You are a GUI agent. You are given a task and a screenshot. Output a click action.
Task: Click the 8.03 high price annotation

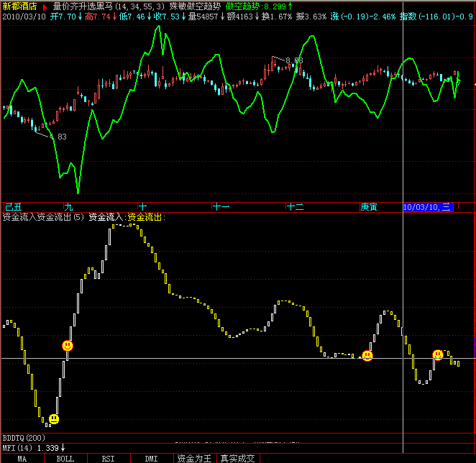(294, 61)
